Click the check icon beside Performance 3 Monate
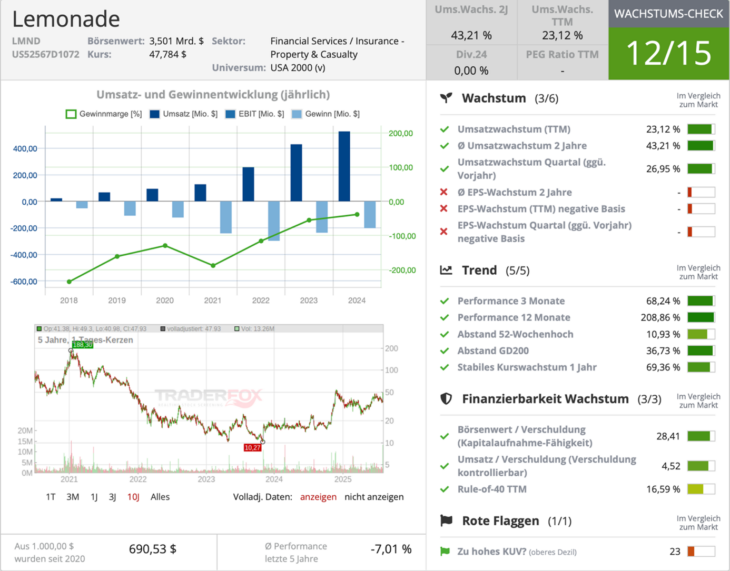This screenshot has height=571, width=730. tap(444, 301)
